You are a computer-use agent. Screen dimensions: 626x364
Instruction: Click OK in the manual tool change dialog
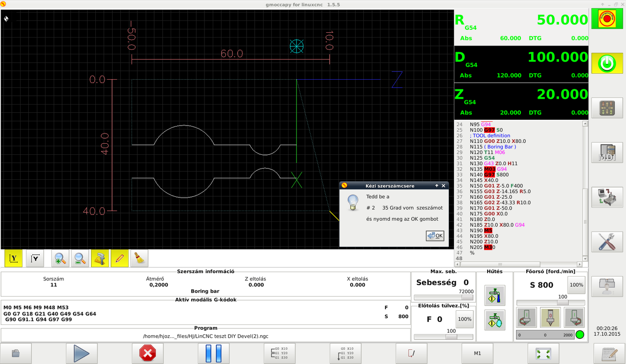click(x=435, y=236)
